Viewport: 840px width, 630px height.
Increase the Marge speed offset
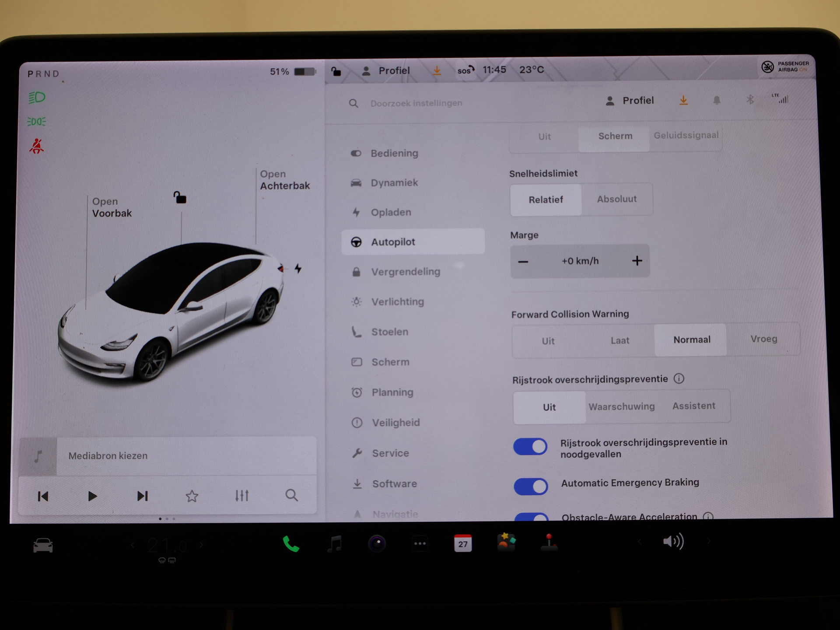pos(637,261)
